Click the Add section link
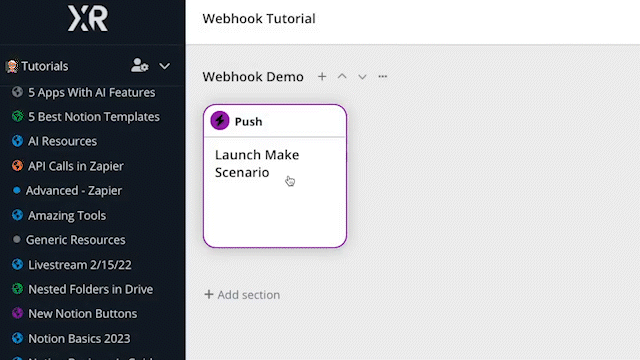 coord(242,295)
